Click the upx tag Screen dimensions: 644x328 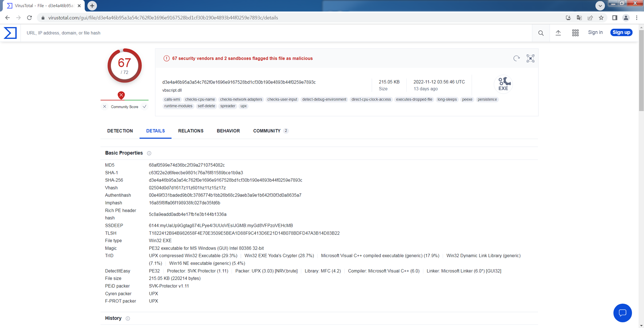coord(243,106)
